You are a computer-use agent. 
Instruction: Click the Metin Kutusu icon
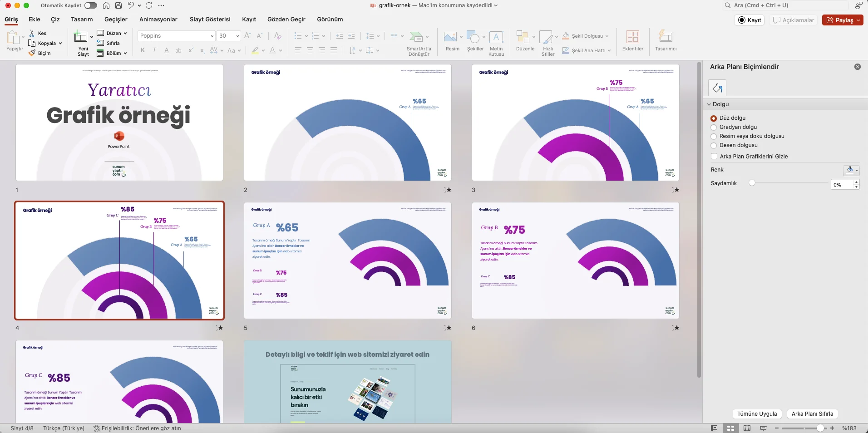click(x=496, y=37)
